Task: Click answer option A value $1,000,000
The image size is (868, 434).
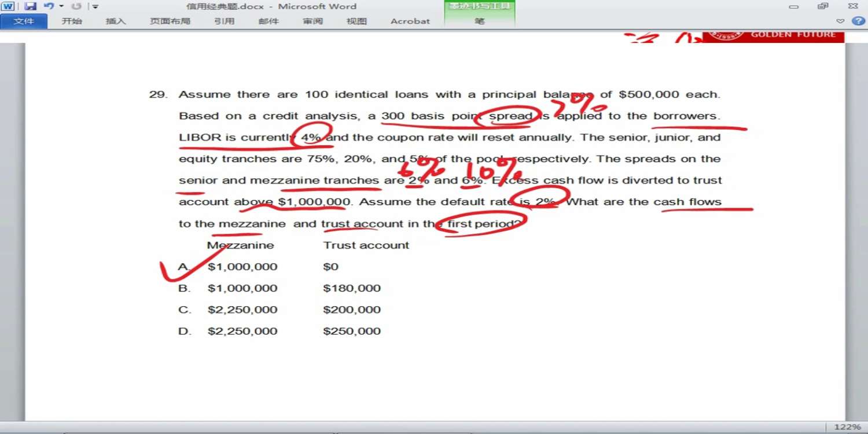Action: pos(242,267)
